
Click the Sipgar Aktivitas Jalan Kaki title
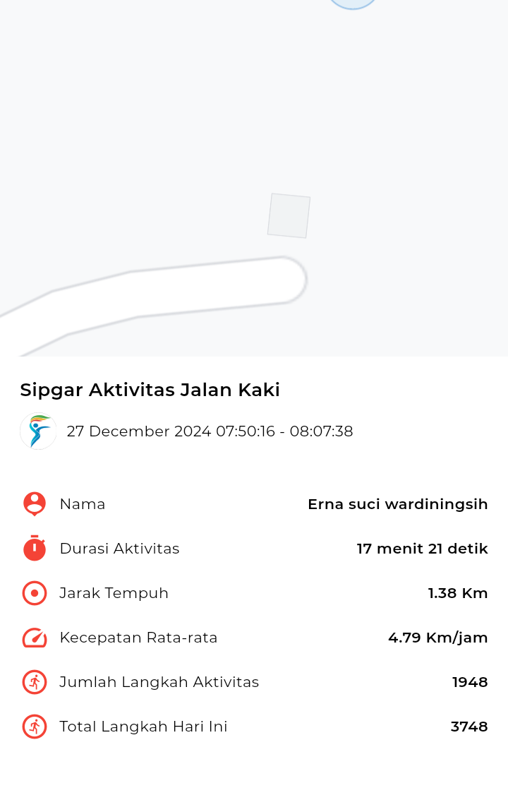150,390
